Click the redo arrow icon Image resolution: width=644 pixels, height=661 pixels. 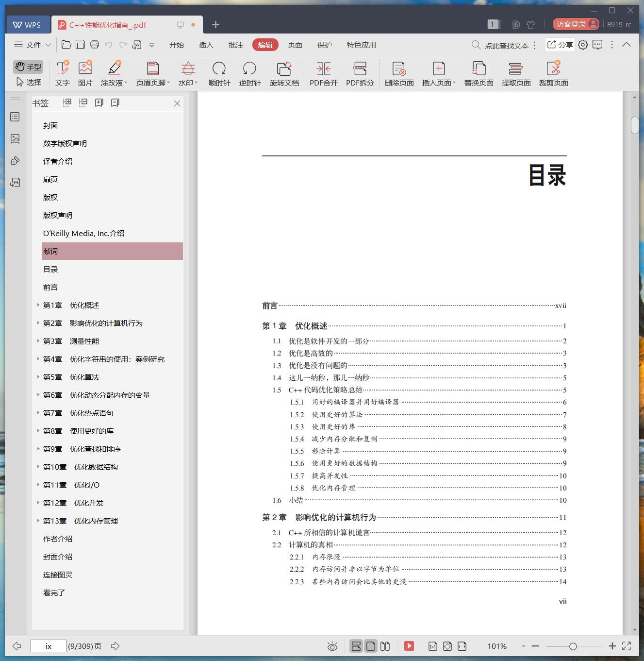123,45
